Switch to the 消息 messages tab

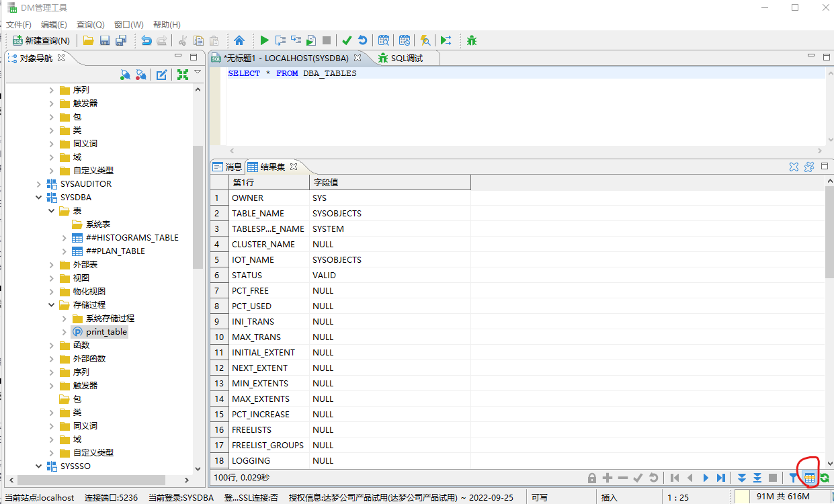[227, 167]
